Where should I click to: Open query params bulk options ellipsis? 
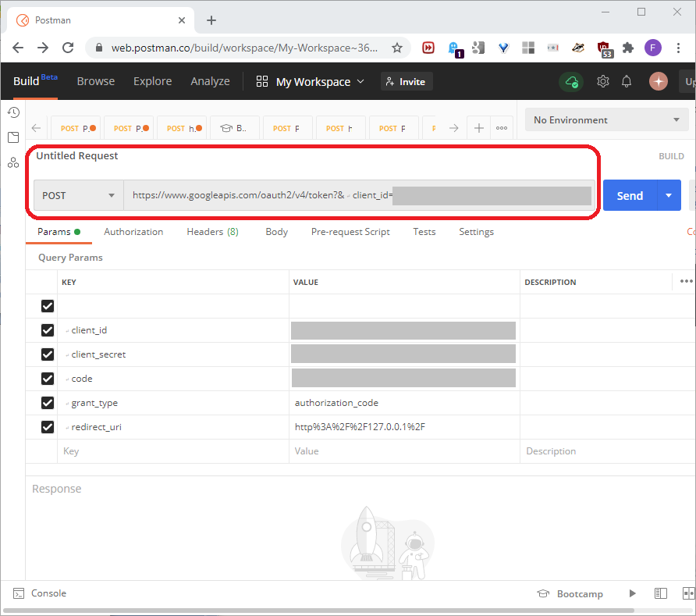(686, 281)
